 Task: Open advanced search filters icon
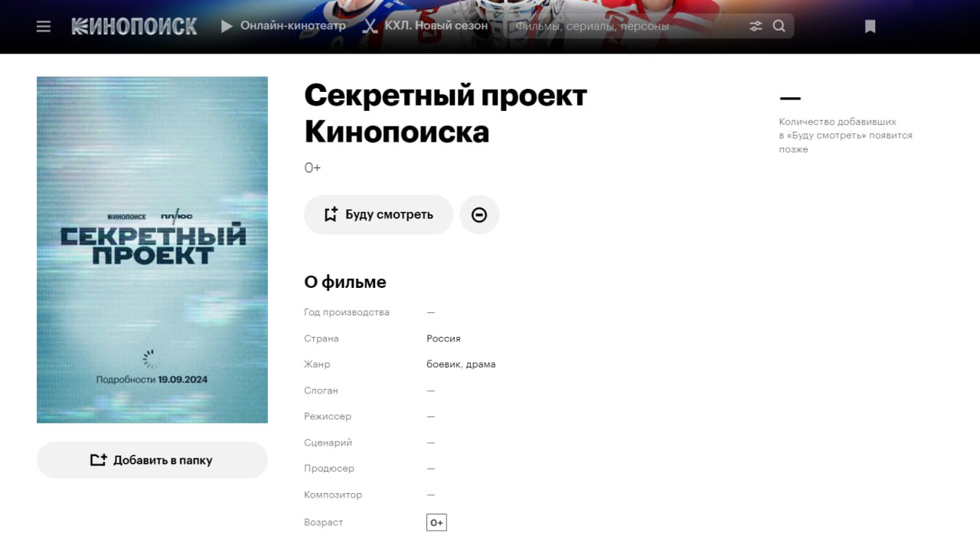756,26
